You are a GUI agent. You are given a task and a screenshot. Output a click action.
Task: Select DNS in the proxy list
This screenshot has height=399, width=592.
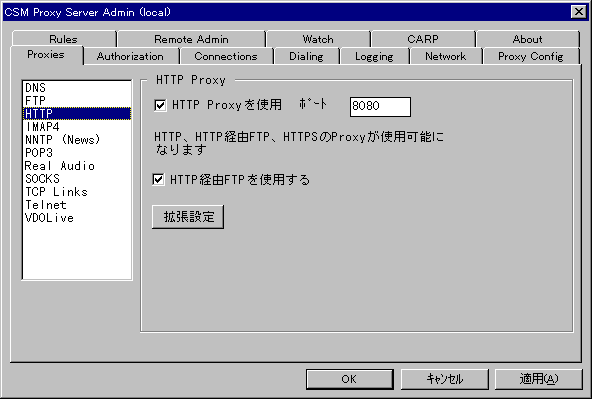[x=77, y=88]
